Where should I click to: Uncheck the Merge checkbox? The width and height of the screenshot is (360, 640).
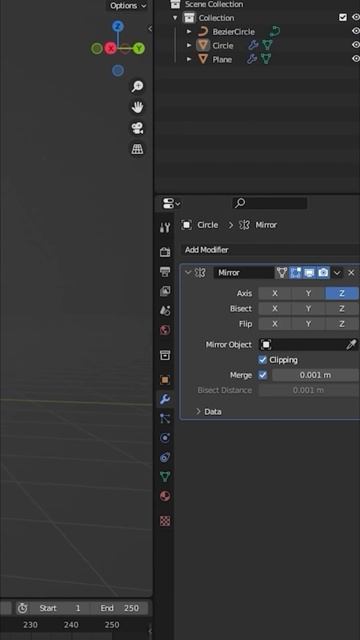coord(262,375)
